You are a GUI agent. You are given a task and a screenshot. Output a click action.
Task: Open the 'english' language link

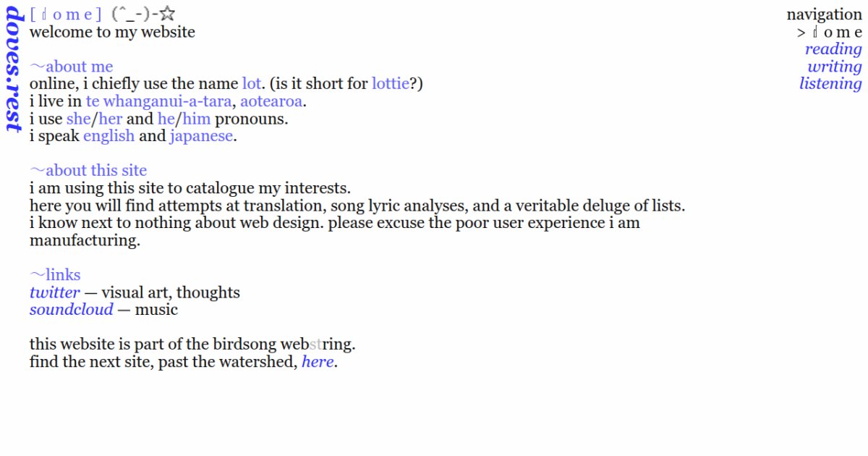point(109,136)
